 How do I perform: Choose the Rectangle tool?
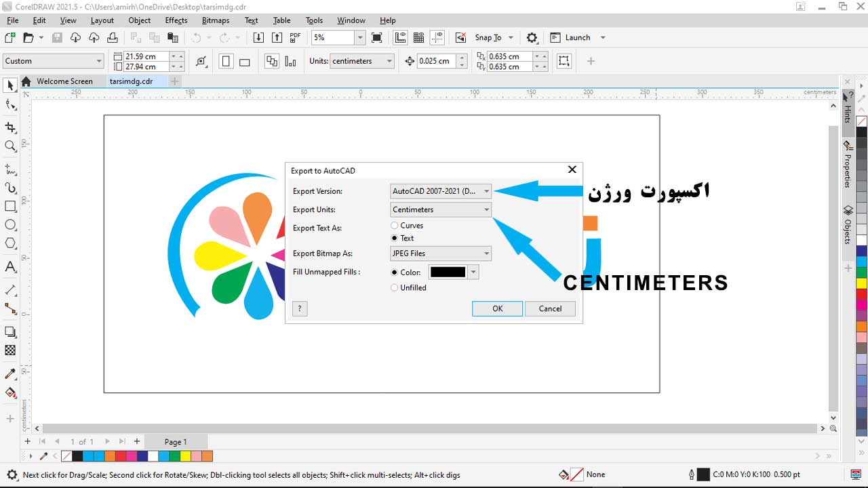coord(10,206)
